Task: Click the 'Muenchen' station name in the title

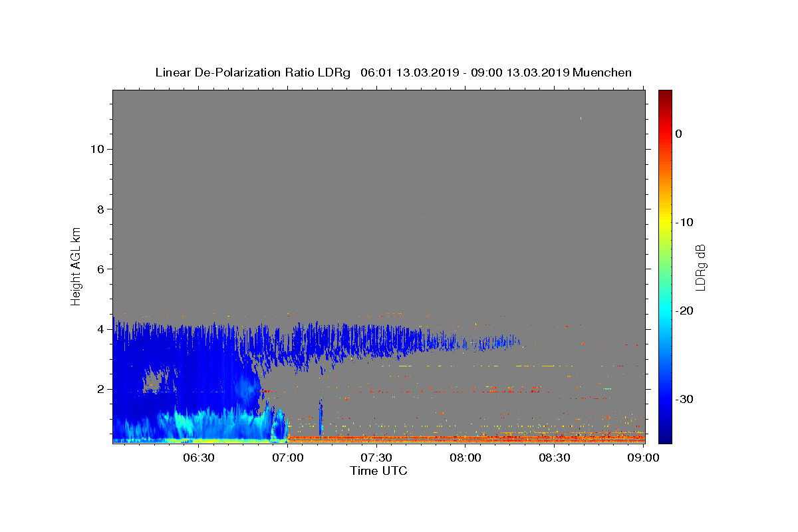Action: pyautogui.click(x=602, y=72)
